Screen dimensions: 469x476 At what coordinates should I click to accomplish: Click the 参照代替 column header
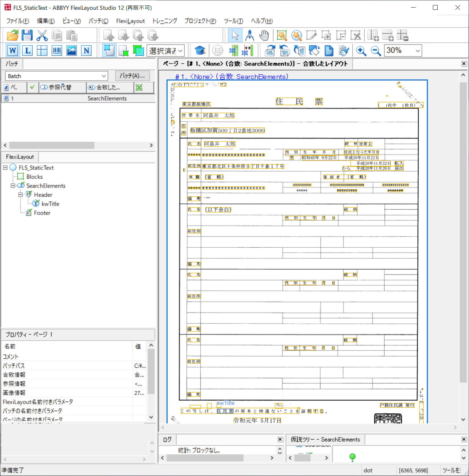click(x=62, y=87)
